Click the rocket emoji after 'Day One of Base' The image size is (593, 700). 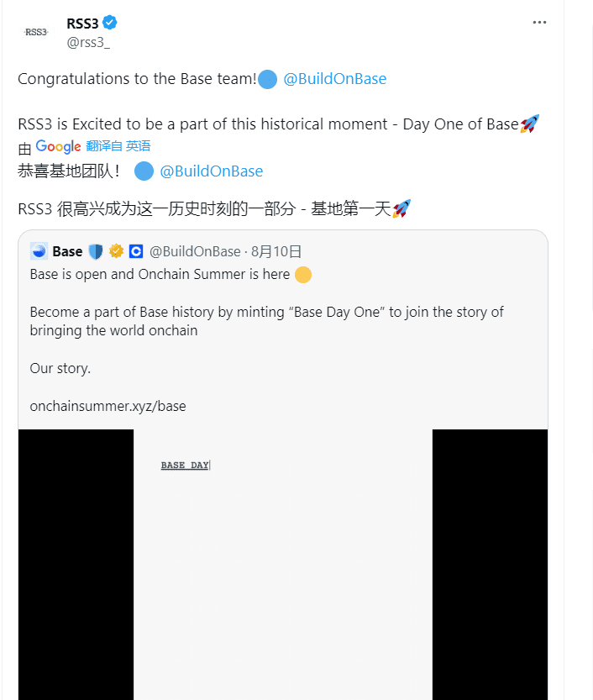(529, 124)
